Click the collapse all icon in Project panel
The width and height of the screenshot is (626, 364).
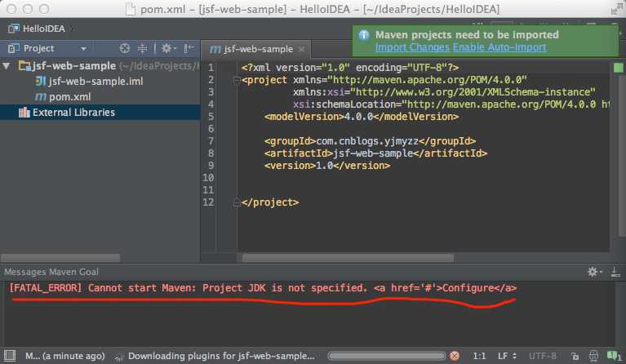tap(142, 49)
